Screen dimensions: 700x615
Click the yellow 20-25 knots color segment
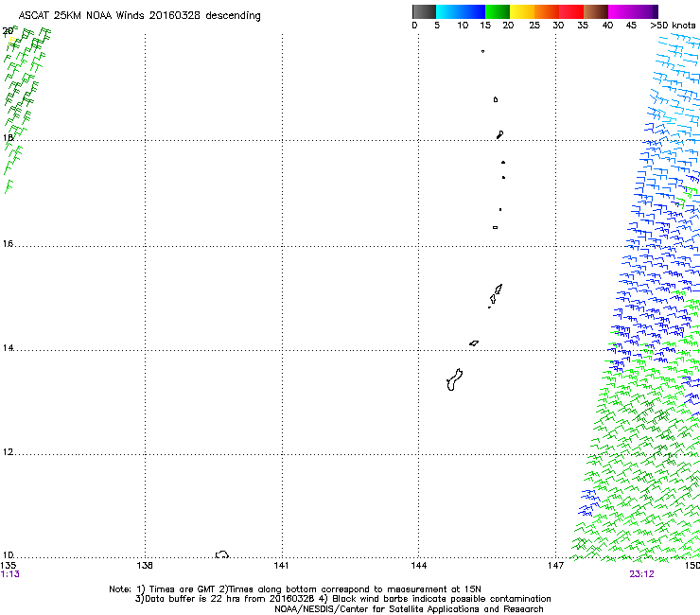[x=522, y=11]
